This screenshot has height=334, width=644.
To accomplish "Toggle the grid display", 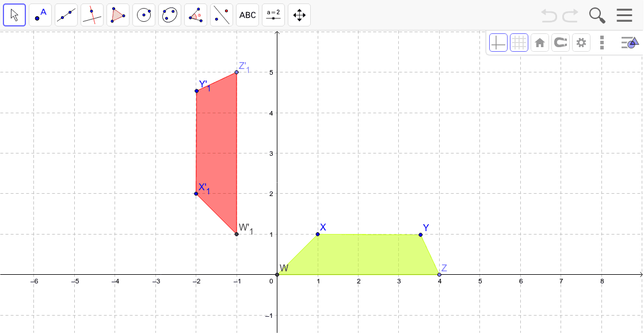I will [x=519, y=42].
